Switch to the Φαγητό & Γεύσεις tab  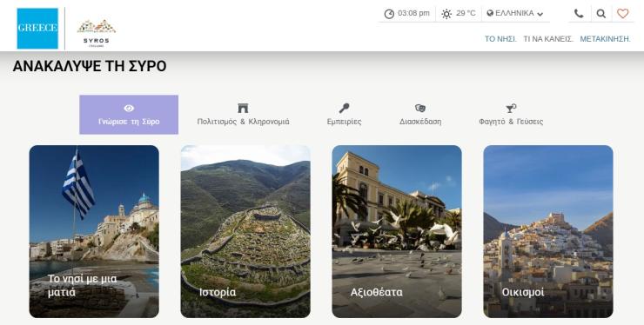point(511,115)
